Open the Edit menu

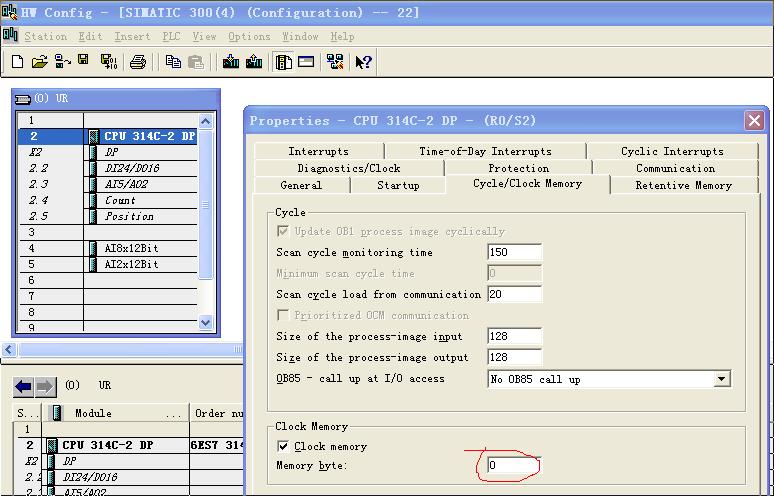(x=90, y=37)
